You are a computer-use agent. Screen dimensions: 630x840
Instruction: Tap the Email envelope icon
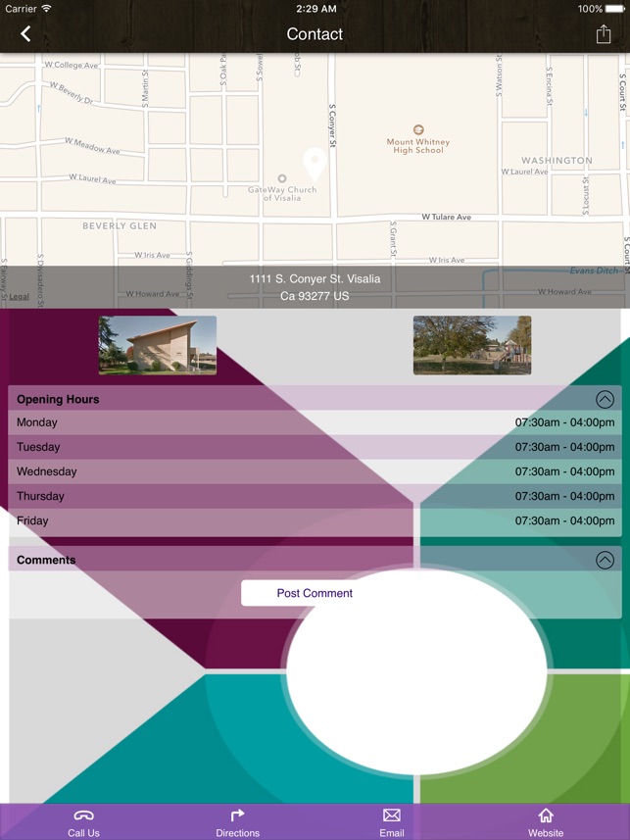392,815
